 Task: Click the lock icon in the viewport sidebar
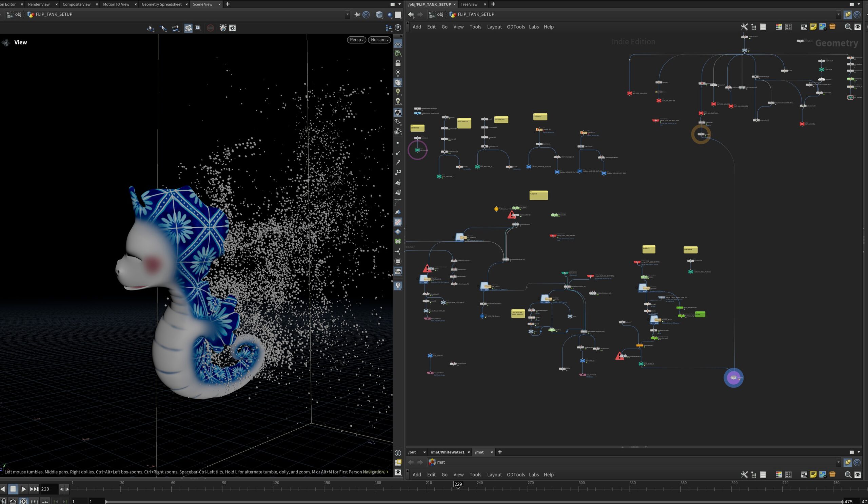click(398, 63)
